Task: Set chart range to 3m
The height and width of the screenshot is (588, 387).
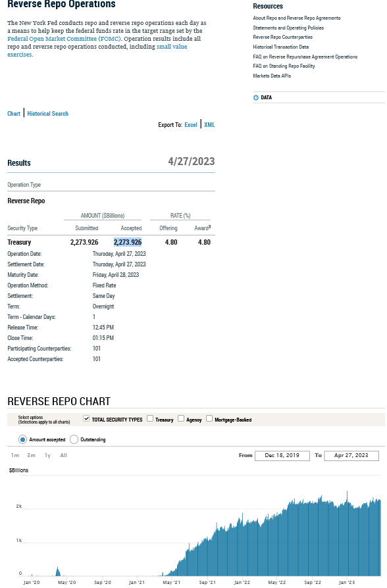Action: tap(31, 455)
